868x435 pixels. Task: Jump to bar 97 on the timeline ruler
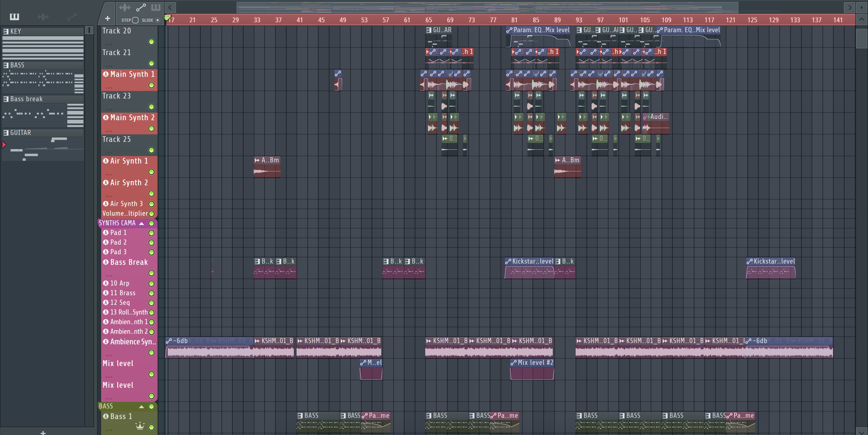click(x=600, y=20)
